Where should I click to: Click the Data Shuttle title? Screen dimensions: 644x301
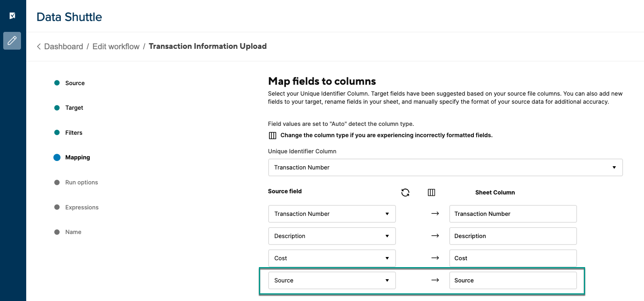click(69, 17)
